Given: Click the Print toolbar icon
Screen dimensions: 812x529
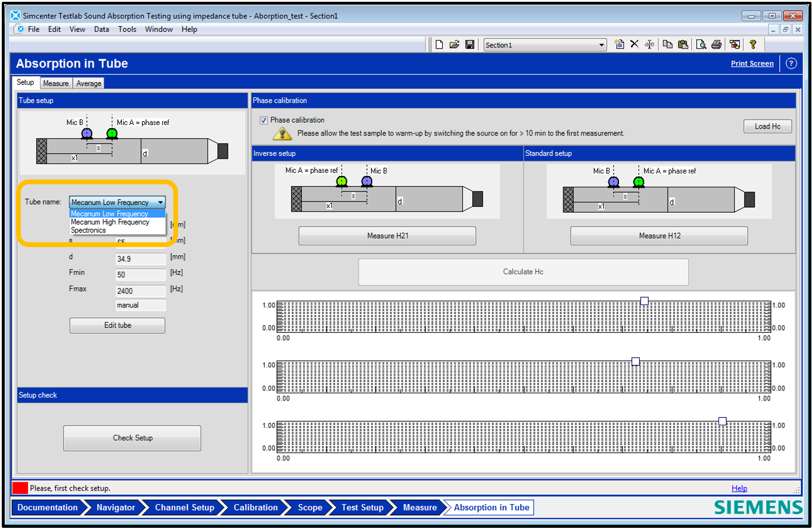Looking at the screenshot, I should pos(716,44).
